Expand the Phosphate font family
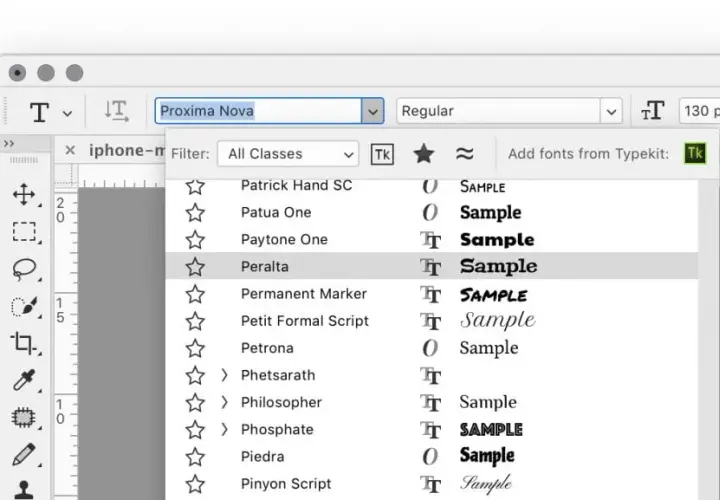 (x=224, y=429)
